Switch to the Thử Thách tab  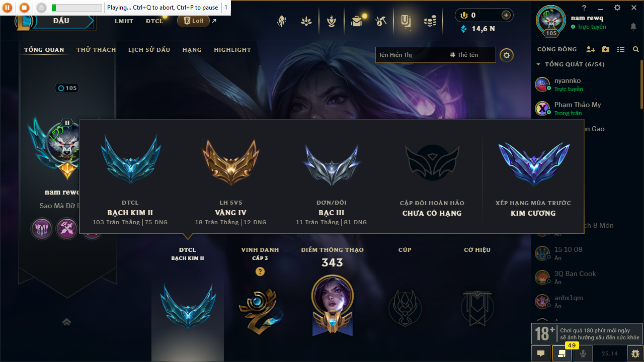pos(96,50)
